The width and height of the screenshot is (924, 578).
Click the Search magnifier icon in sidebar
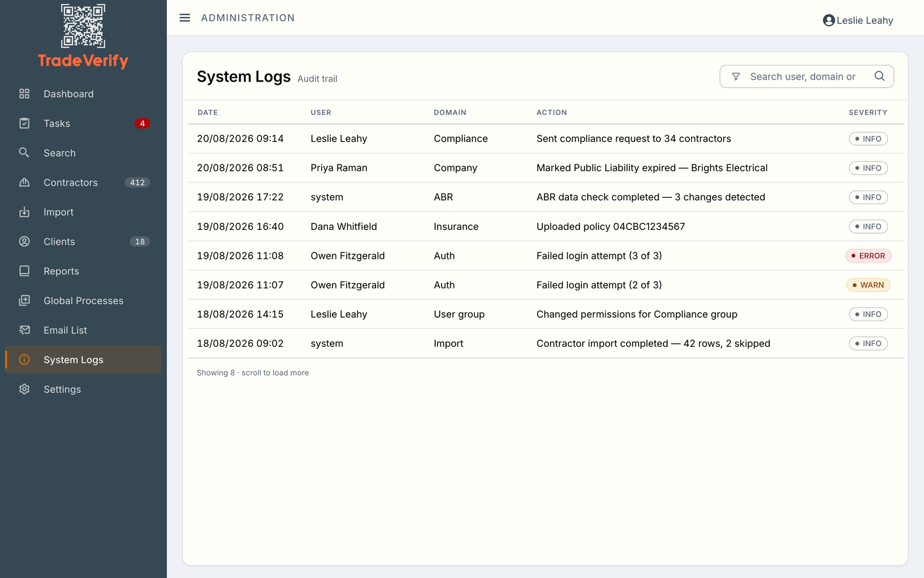coord(24,153)
